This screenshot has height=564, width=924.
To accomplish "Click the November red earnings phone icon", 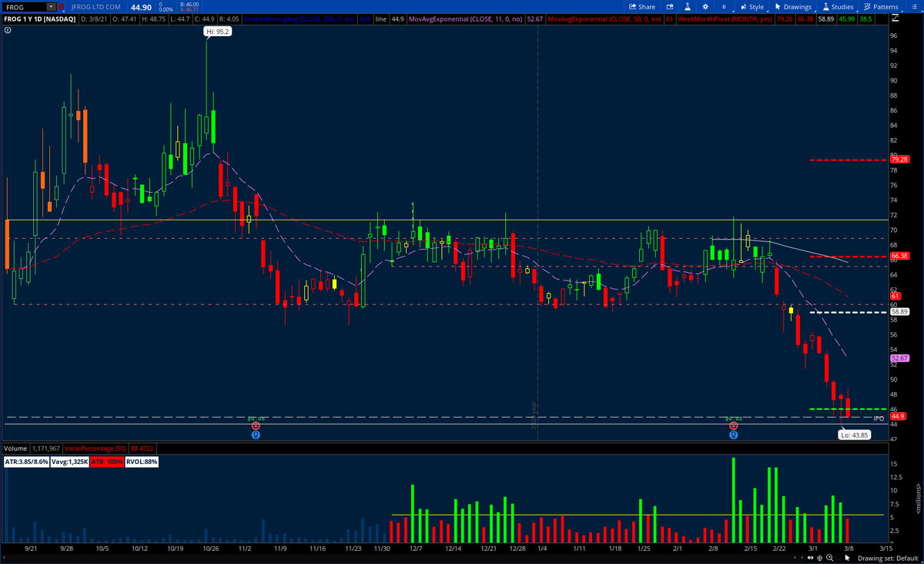I will [256, 425].
